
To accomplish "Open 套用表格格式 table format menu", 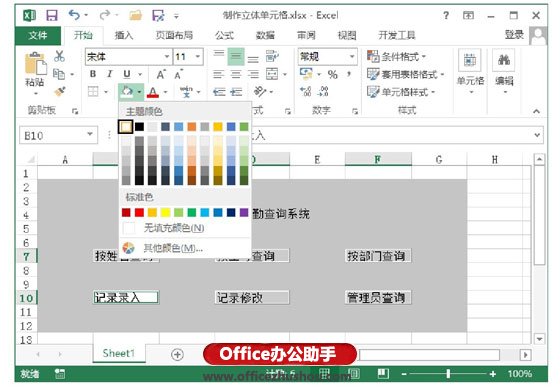I will 405,74.
